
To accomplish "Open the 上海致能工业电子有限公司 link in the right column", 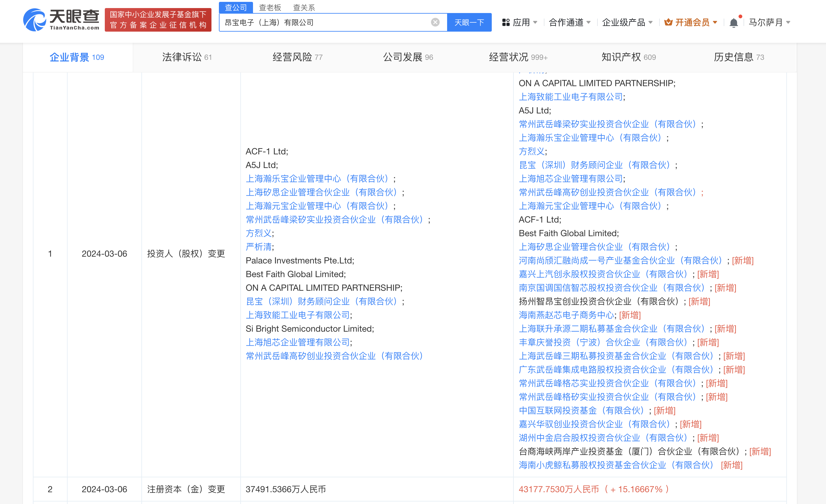I will (571, 97).
